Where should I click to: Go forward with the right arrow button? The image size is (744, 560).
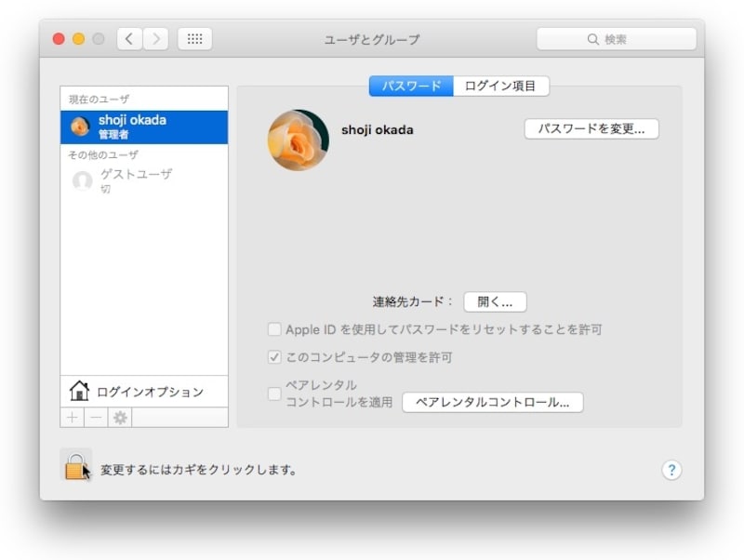[x=155, y=39]
